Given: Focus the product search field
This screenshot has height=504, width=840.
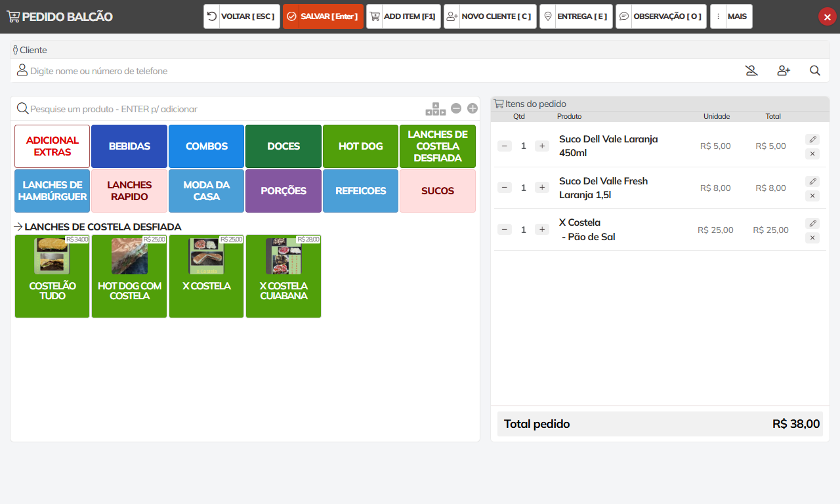Looking at the screenshot, I should click(223, 109).
